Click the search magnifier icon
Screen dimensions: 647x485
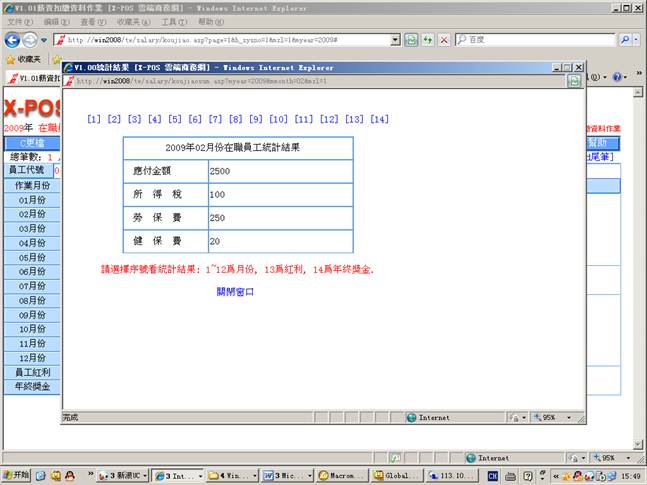[625, 39]
